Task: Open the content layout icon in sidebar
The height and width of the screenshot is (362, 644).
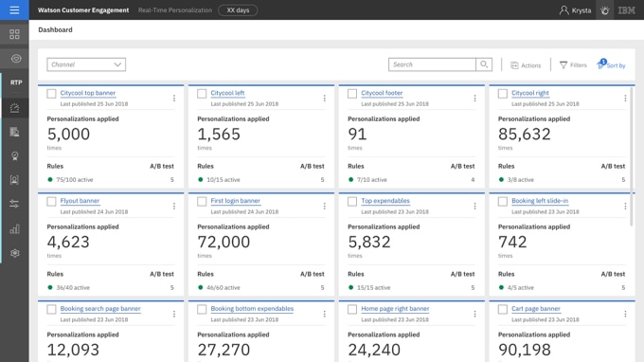Action: [x=14, y=132]
